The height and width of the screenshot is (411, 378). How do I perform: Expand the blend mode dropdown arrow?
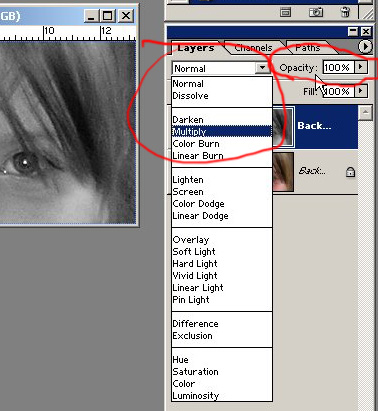(263, 68)
